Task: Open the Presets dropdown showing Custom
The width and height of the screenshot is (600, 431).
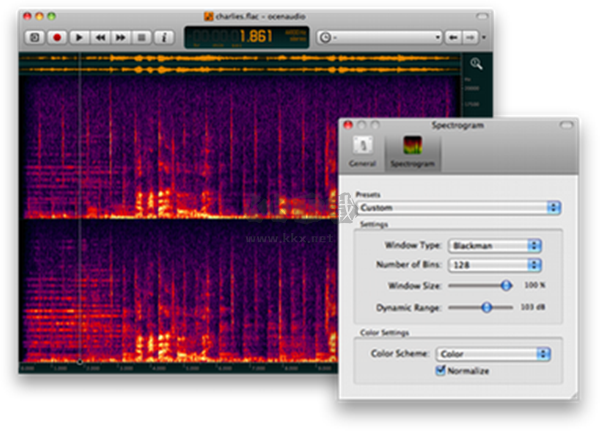Action: click(459, 207)
